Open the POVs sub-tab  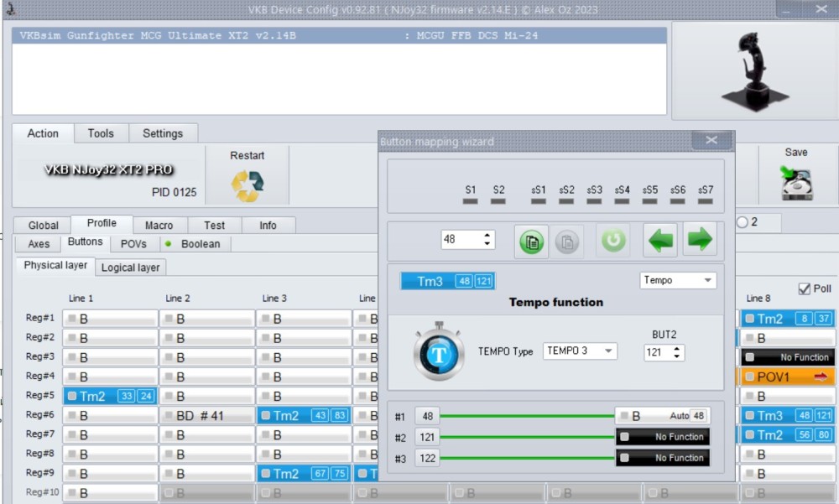(x=133, y=244)
